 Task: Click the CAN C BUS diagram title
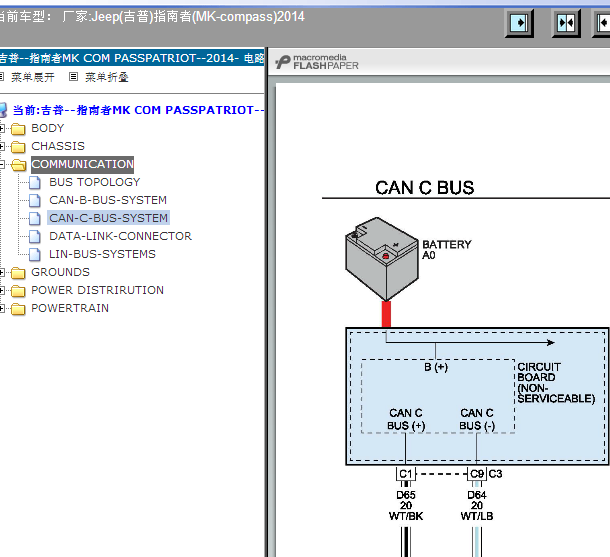(424, 187)
